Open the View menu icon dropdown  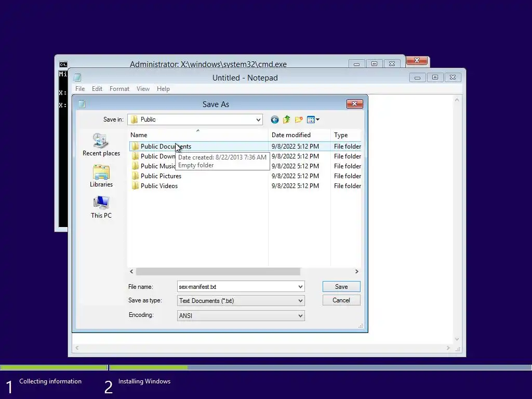click(313, 119)
